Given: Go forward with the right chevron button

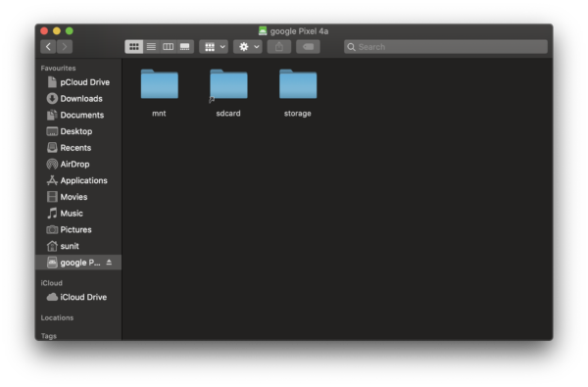Looking at the screenshot, I should [65, 46].
